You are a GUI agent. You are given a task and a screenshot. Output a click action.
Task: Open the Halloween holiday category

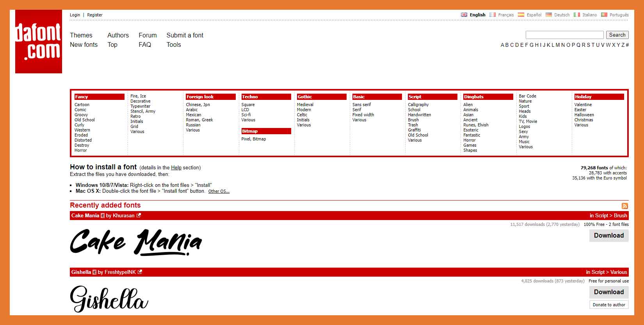tap(584, 115)
